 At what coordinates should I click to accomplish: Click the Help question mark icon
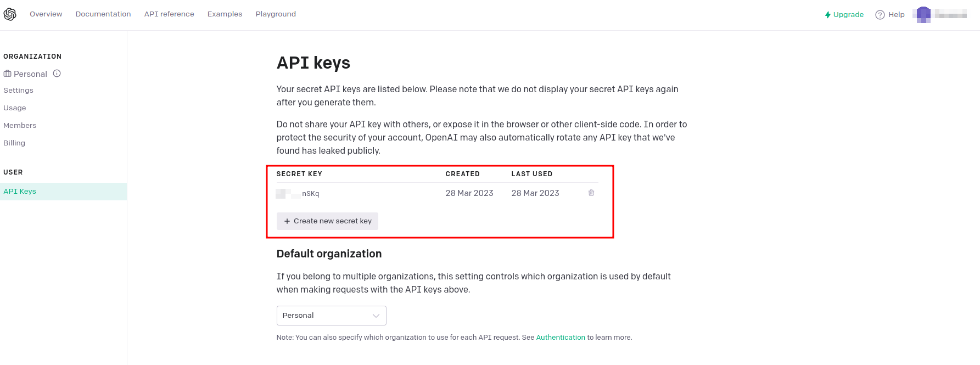[880, 15]
